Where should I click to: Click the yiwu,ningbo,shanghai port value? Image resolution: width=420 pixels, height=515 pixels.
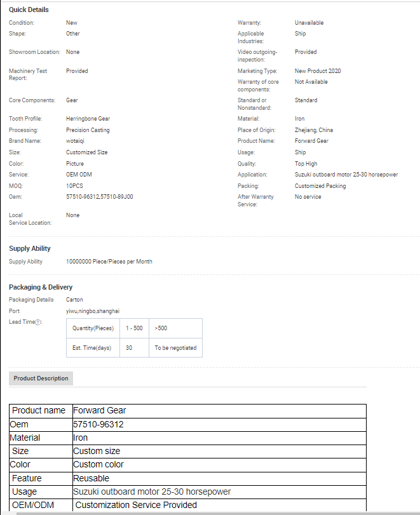click(92, 311)
